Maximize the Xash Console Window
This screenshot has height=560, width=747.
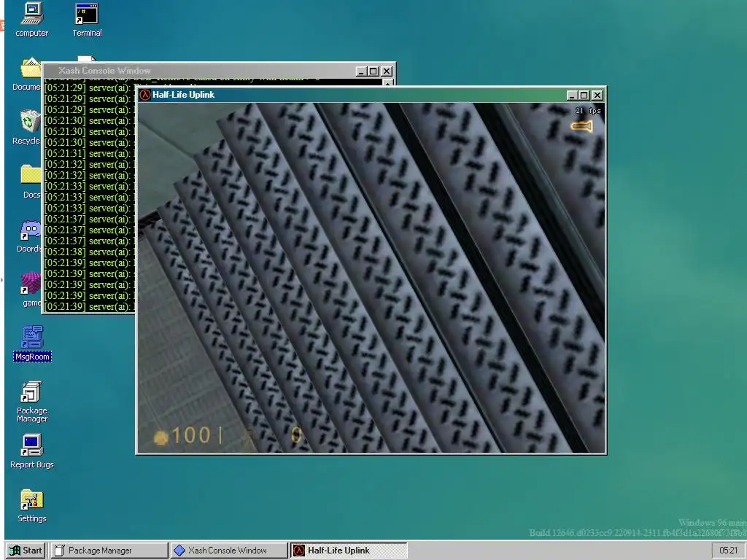point(373,71)
